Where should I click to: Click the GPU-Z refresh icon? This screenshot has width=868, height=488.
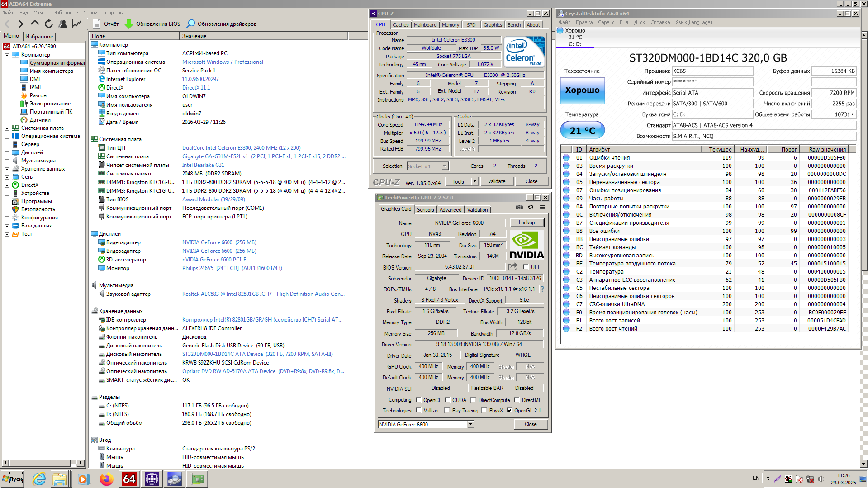[531, 208]
